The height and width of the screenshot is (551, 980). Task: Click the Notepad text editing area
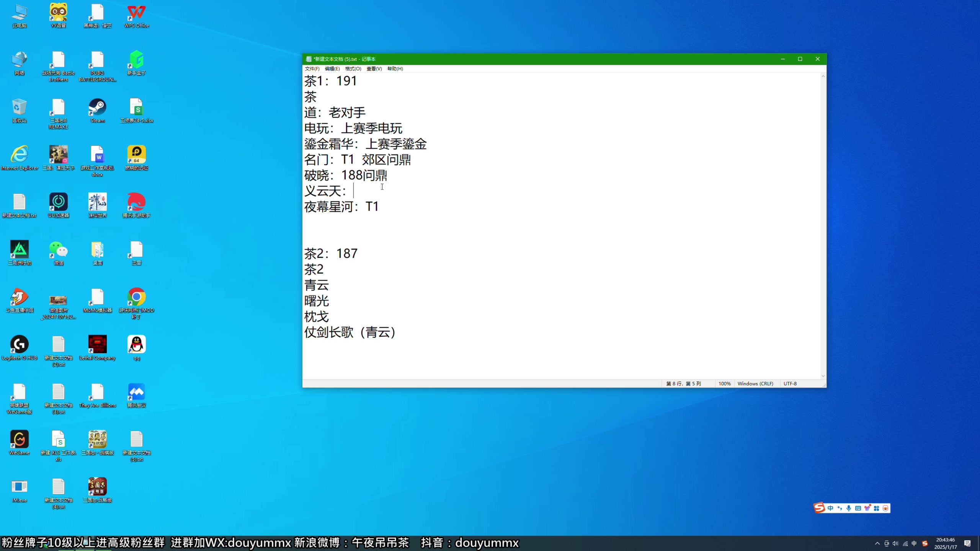tap(562, 226)
